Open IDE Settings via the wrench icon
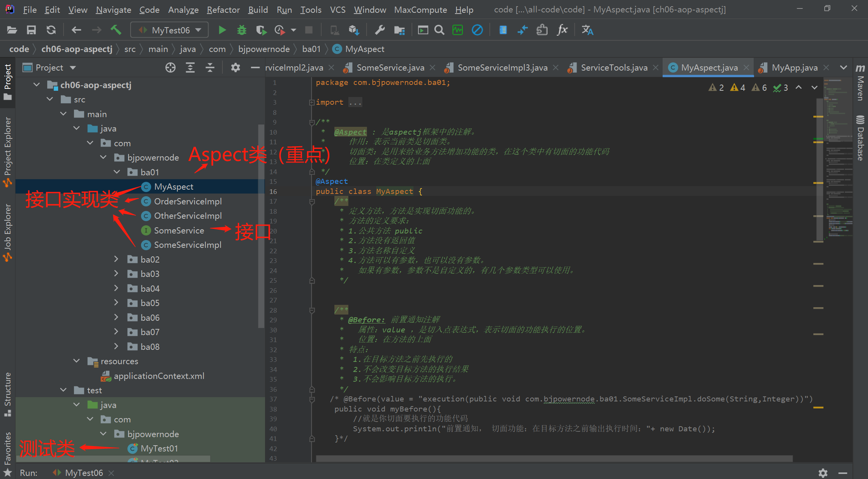This screenshot has width=868, height=479. tap(379, 29)
